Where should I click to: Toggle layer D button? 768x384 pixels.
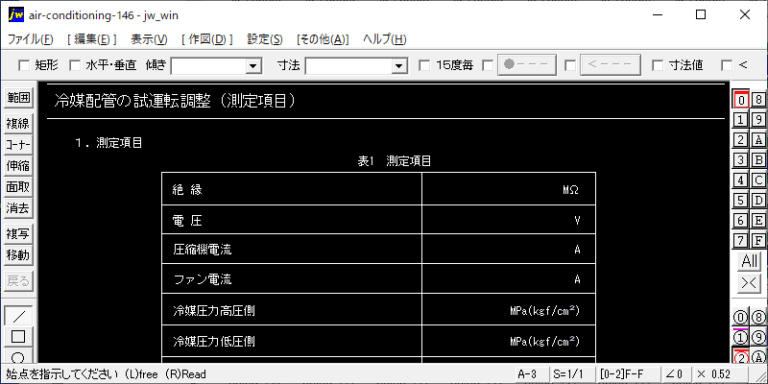pos(759,200)
